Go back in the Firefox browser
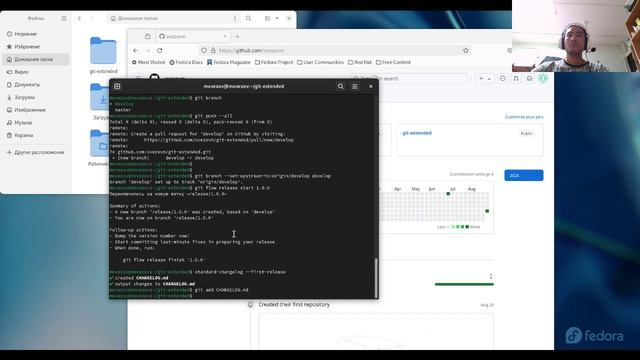The image size is (640, 360). tap(136, 50)
